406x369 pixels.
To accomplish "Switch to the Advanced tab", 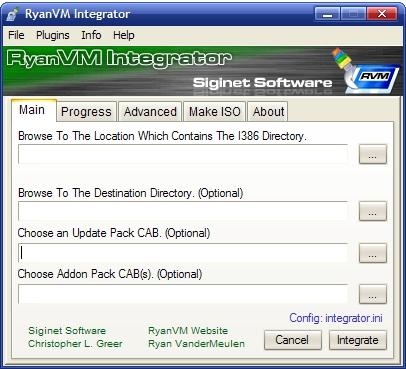I will pos(150,112).
